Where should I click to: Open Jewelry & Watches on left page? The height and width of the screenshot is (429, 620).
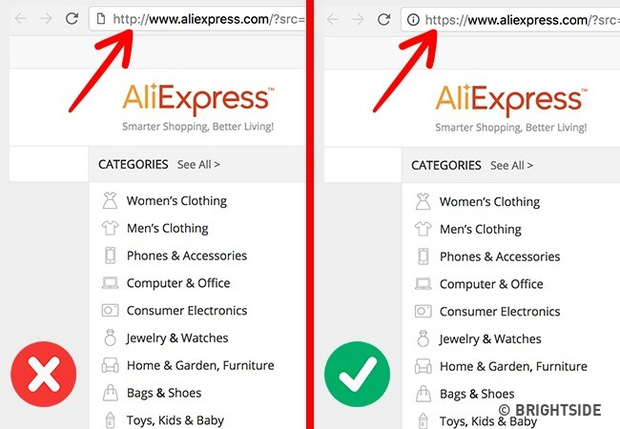(177, 338)
